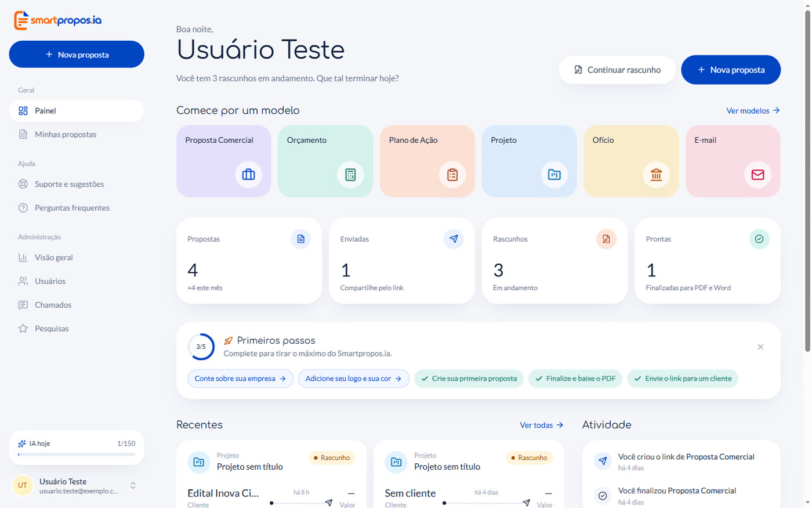Click the page vertical scrollbar
This screenshot has height=508, width=812.
point(807,180)
